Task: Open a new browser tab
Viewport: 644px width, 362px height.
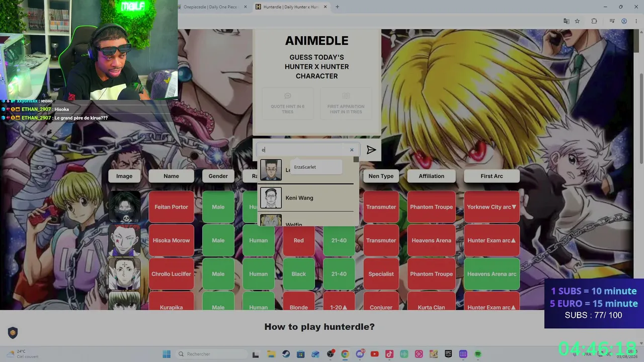Action: [337, 7]
